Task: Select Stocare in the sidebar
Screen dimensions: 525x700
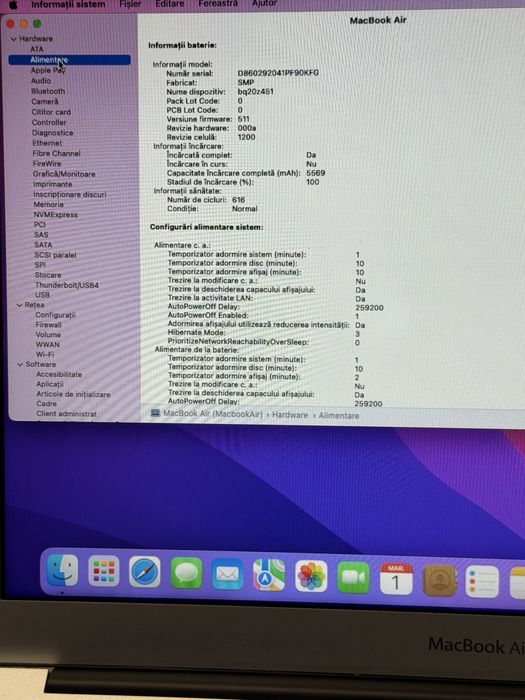Action: tap(48, 275)
